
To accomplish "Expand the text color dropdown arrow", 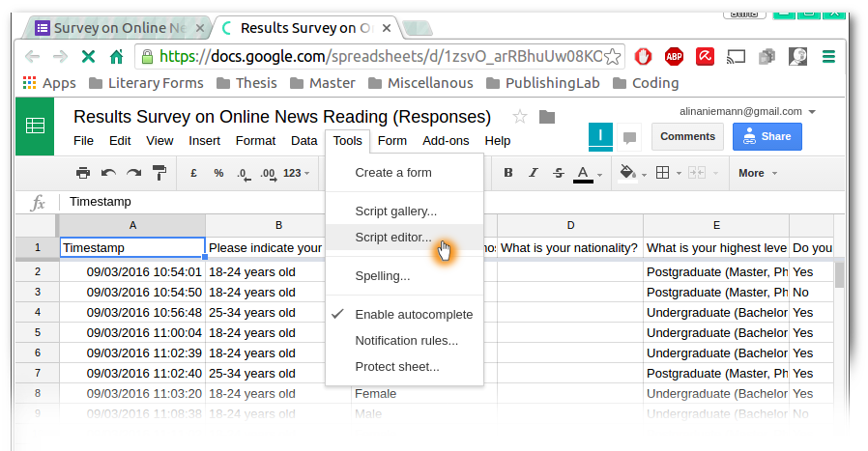I will [599, 175].
